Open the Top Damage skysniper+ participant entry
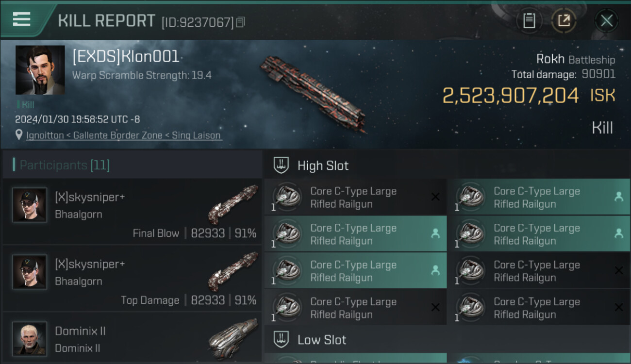Viewport: 631px width, 364px height. click(132, 279)
